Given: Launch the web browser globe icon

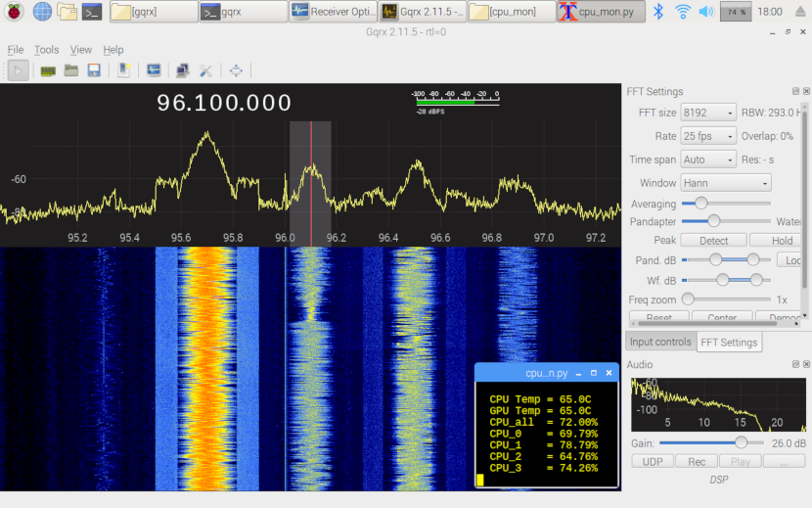Looking at the screenshot, I should 42,12.
